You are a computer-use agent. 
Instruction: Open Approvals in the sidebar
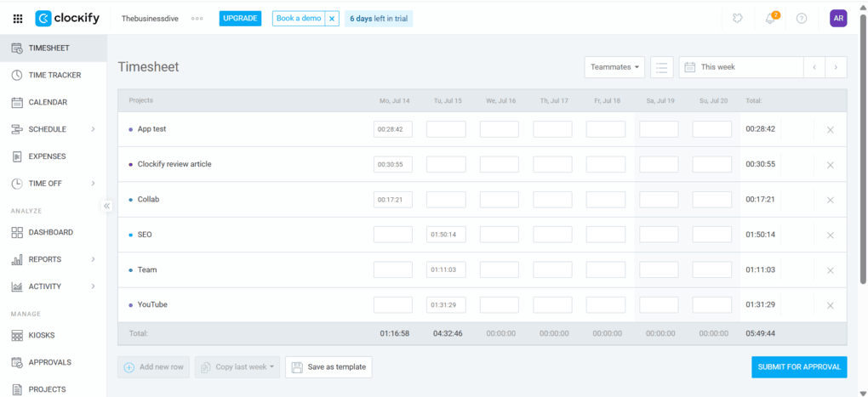coord(53,362)
